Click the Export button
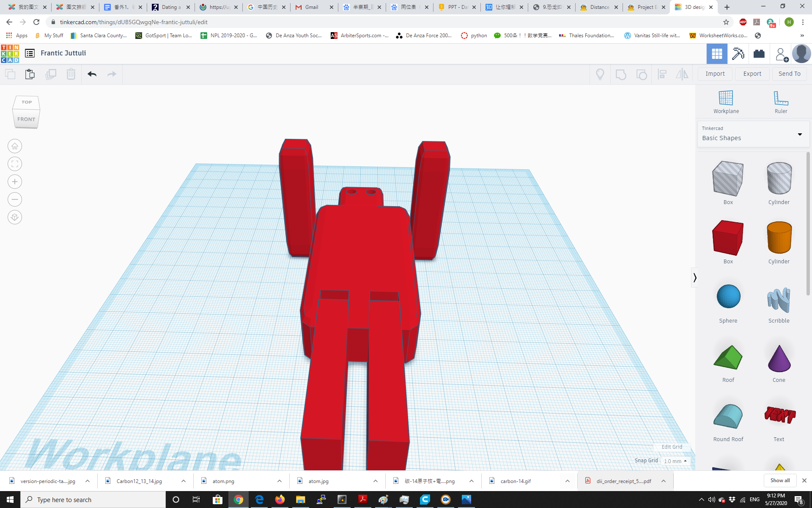The width and height of the screenshot is (812, 508). click(752, 74)
